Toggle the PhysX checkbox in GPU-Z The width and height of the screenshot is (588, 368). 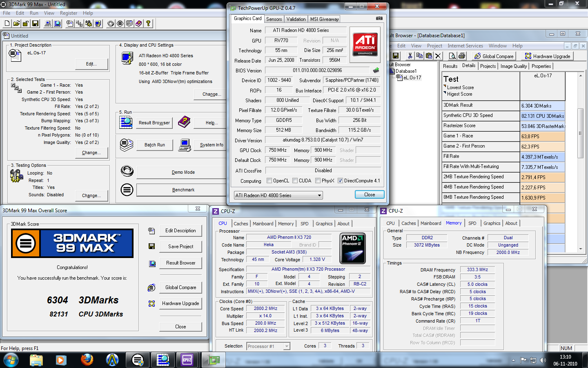point(318,180)
